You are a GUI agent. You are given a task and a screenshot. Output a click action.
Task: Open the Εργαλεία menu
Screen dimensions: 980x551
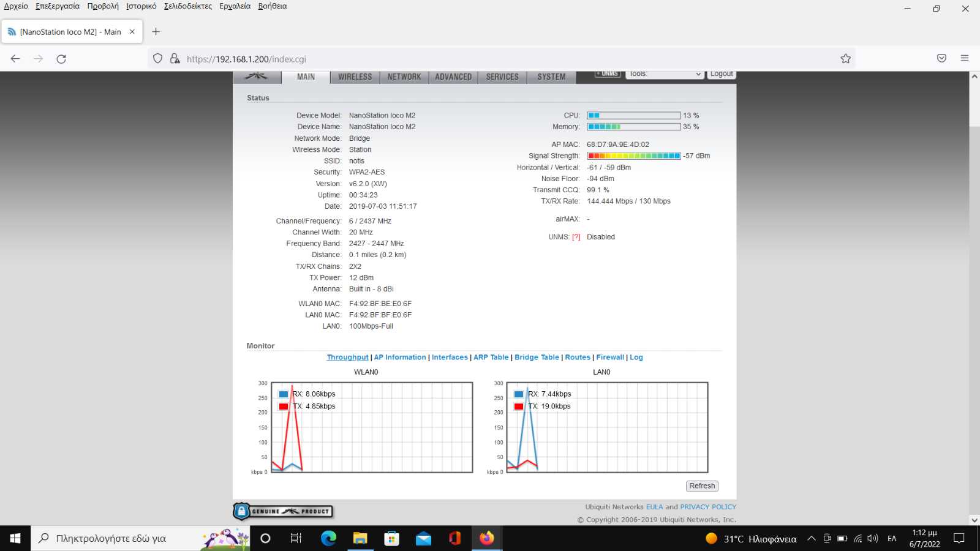click(x=235, y=6)
